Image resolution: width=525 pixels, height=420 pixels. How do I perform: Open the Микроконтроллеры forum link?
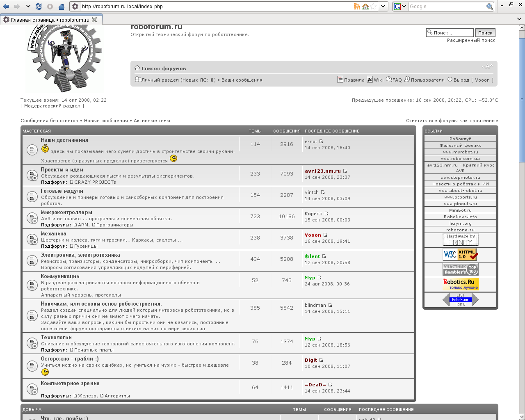pos(66,212)
